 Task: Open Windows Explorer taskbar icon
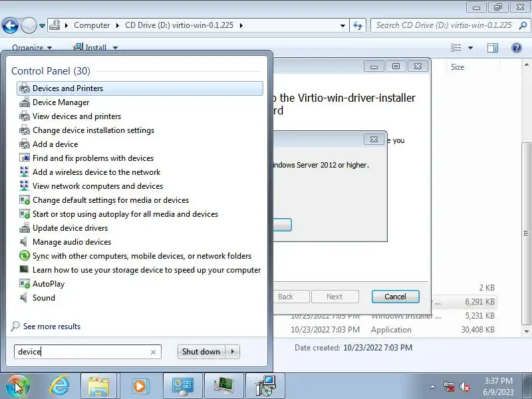pyautogui.click(x=98, y=386)
